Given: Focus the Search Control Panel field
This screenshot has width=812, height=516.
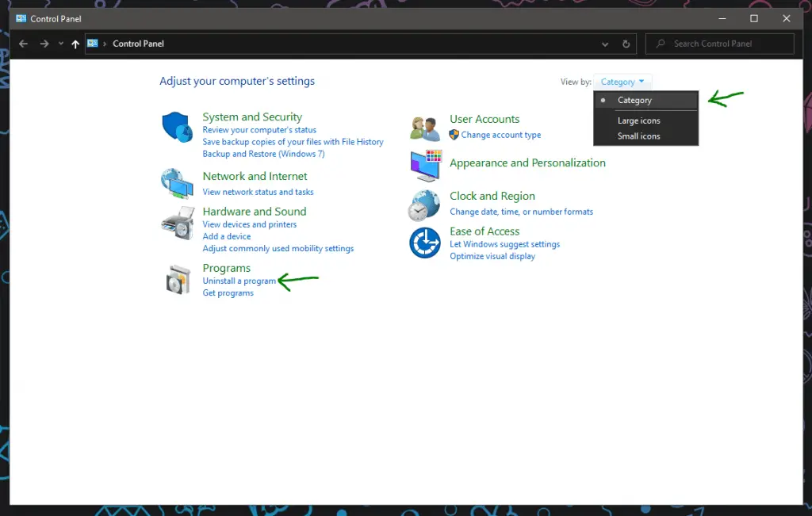Looking at the screenshot, I should [x=720, y=44].
